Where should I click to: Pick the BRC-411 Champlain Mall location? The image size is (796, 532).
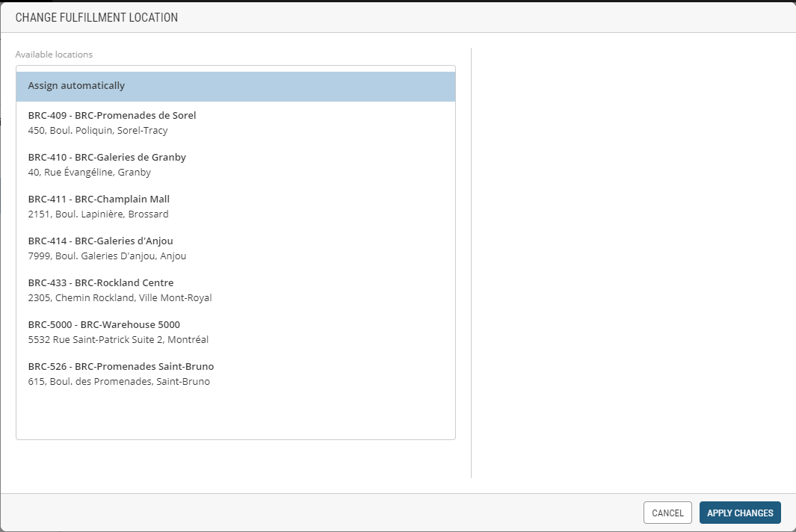click(99, 199)
